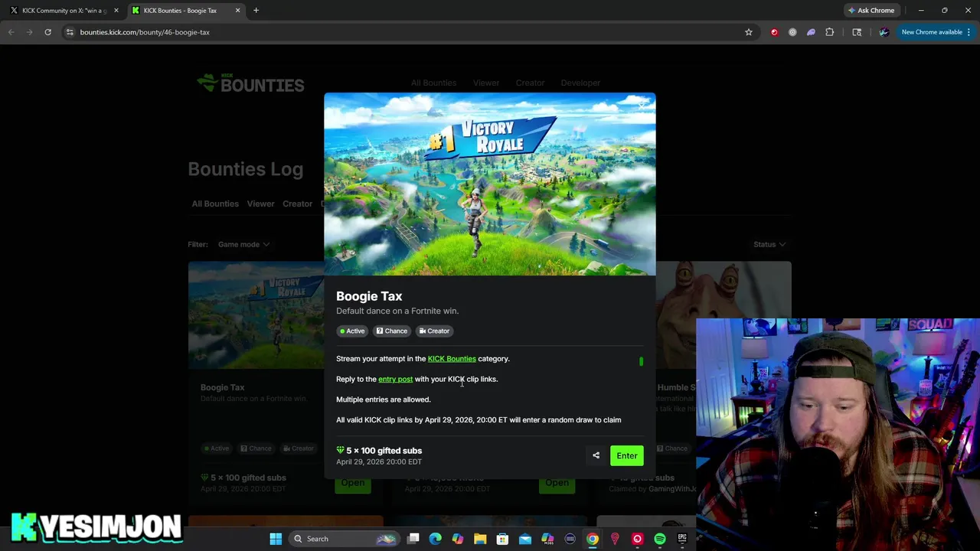The height and width of the screenshot is (551, 980).
Task: Click the red extension icon in toolbar
Action: click(x=774, y=32)
